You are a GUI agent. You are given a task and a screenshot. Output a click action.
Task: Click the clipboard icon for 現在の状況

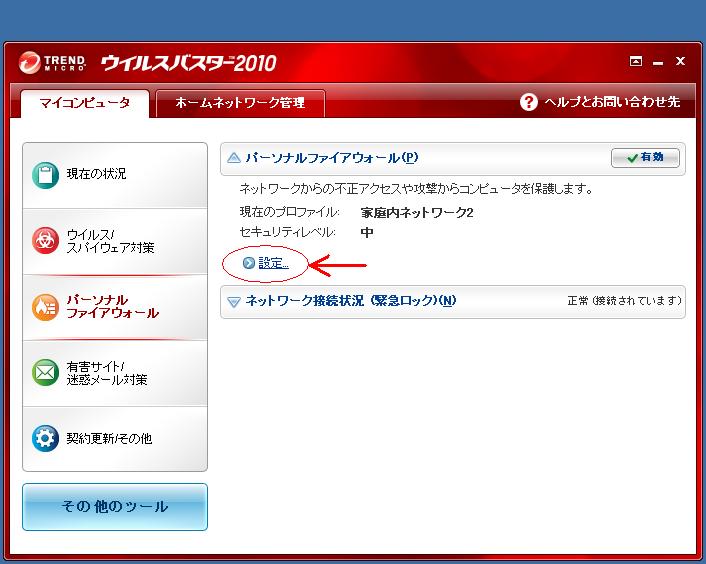click(46, 174)
